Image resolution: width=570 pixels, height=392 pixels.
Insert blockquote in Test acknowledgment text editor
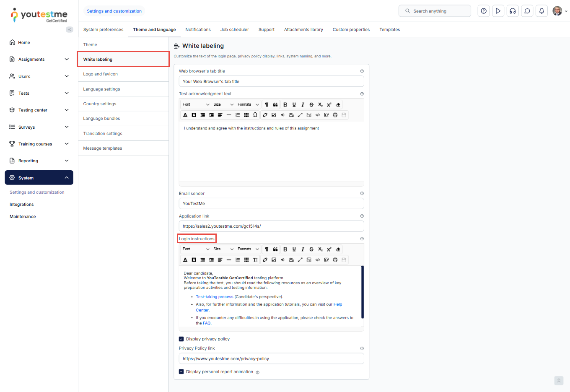point(275,105)
